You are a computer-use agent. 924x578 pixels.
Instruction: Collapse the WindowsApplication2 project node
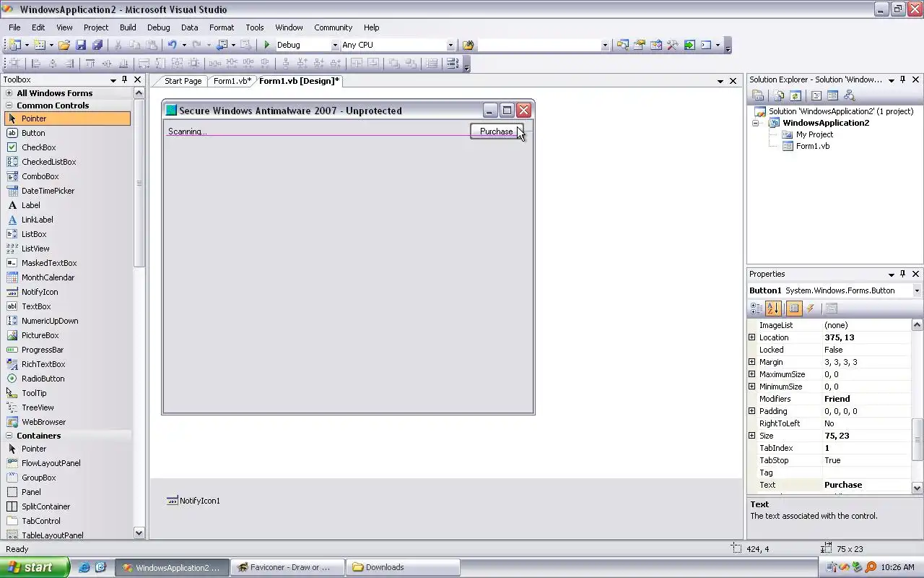click(756, 123)
